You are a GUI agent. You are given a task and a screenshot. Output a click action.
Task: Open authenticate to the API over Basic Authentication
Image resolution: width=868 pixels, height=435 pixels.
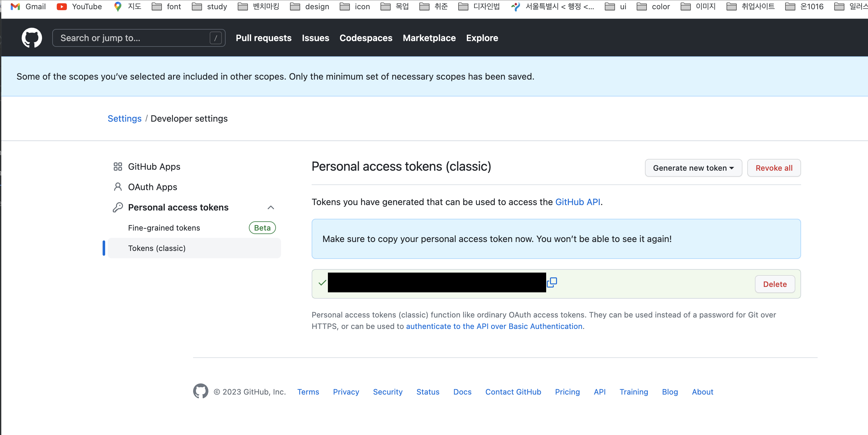click(x=494, y=326)
